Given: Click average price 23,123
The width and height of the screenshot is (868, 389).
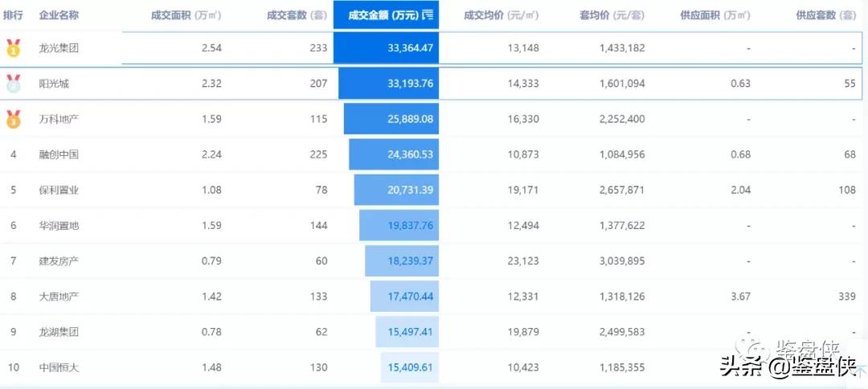Looking at the screenshot, I should click(x=523, y=260).
